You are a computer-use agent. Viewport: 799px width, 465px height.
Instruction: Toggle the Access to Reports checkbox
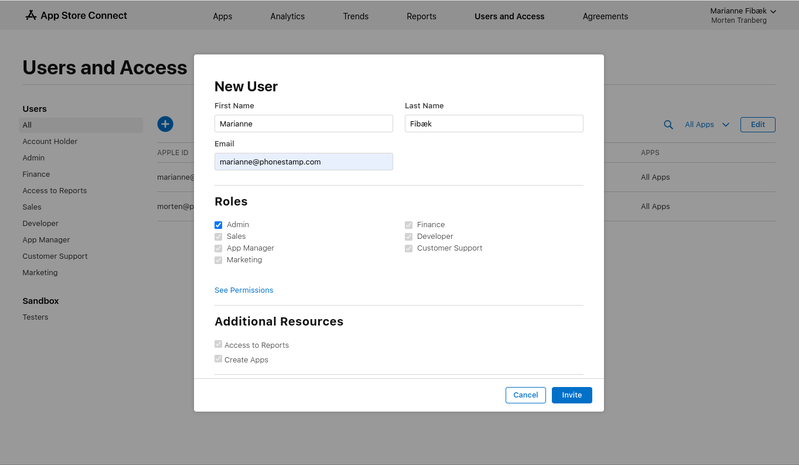(218, 344)
